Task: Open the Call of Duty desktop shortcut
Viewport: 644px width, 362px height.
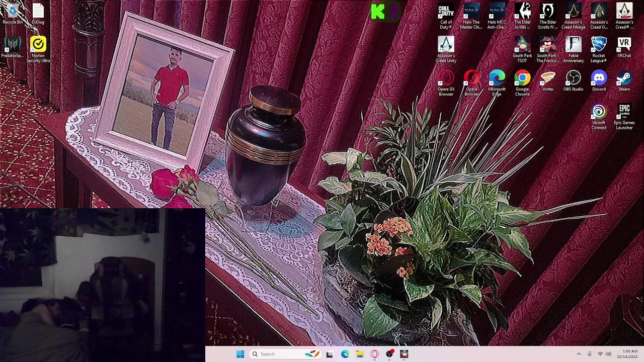Action: click(446, 16)
